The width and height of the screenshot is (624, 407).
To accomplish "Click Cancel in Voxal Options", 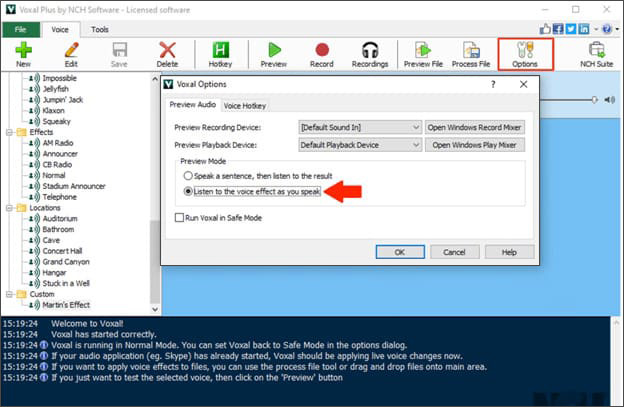I will pos(454,252).
